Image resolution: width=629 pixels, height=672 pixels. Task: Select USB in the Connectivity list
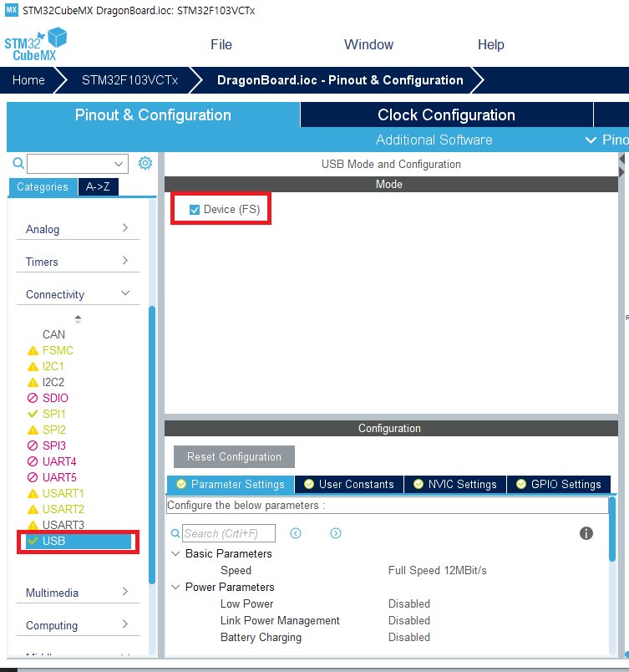pyautogui.click(x=78, y=542)
